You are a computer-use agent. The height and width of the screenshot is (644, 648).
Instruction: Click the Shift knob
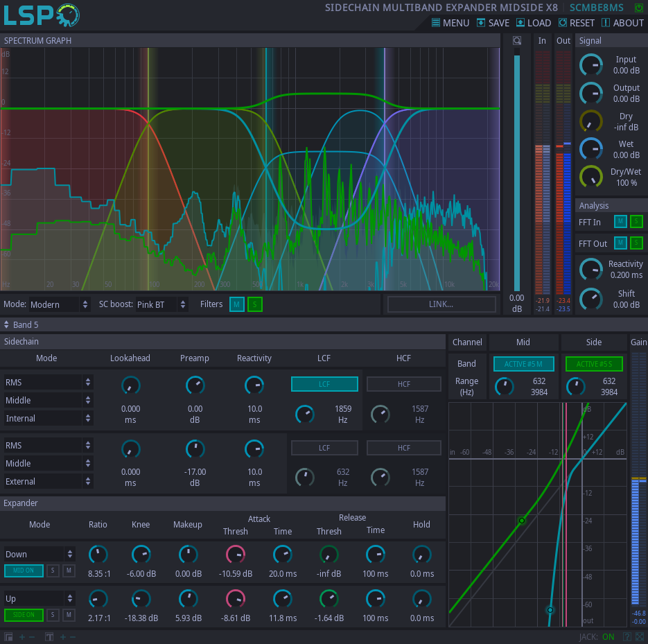(591, 299)
